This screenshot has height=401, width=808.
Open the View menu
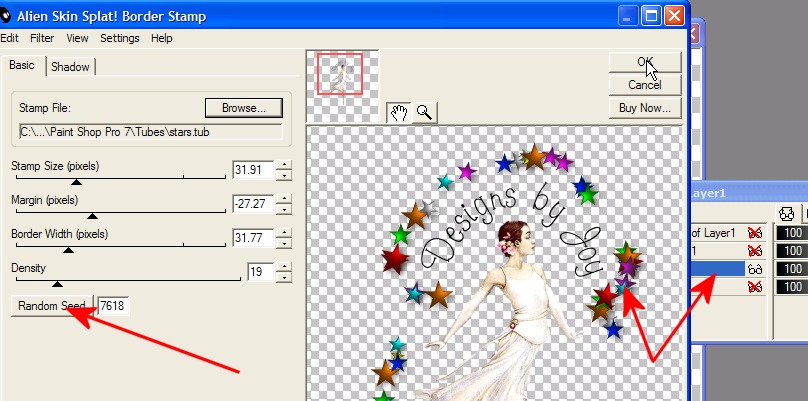pyautogui.click(x=77, y=38)
